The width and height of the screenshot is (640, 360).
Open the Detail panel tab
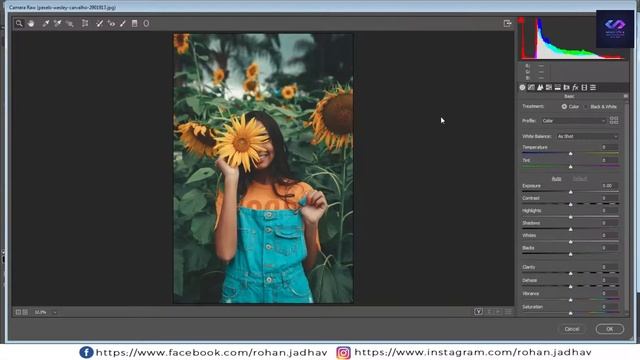coord(540,87)
